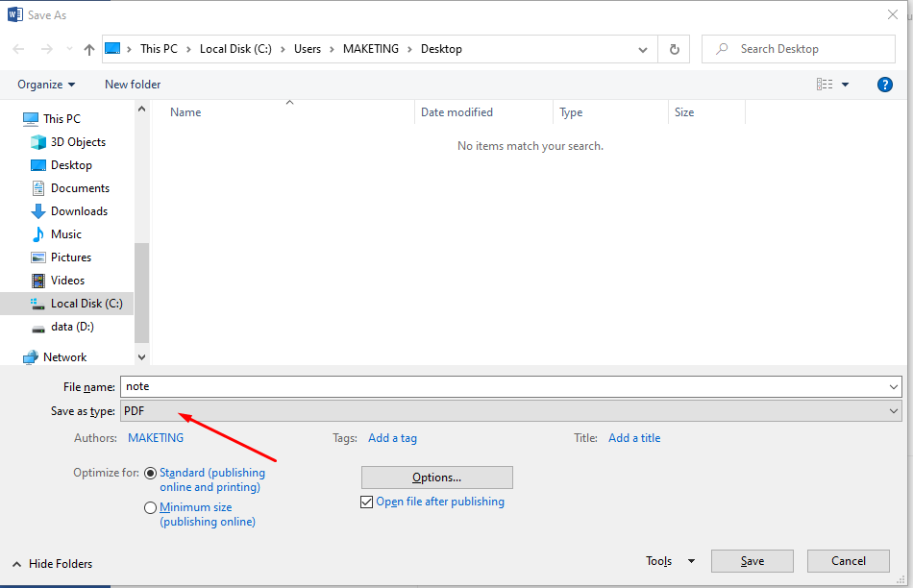Click the Save button
Screen dimensions: 913x588
[753, 561]
